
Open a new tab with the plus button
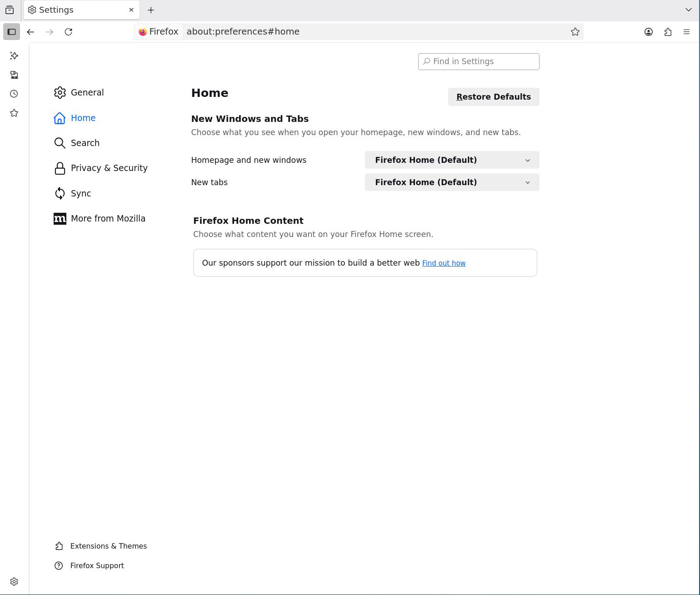click(x=151, y=10)
